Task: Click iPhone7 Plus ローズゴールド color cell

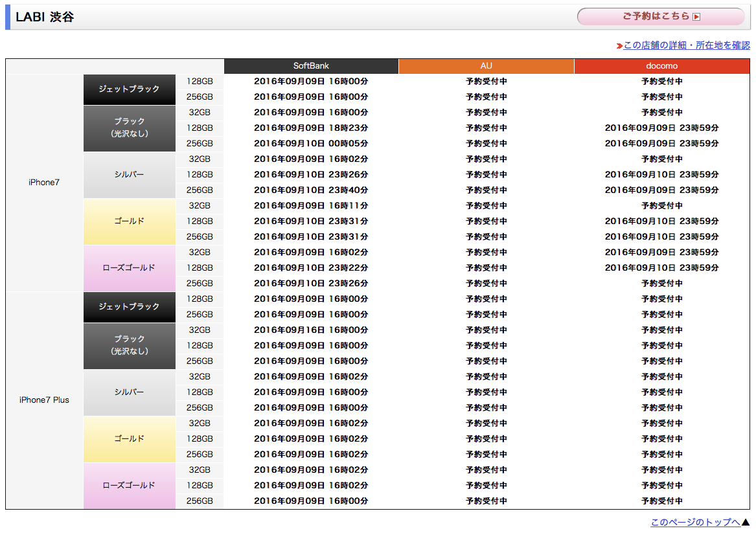Action: 129,486
